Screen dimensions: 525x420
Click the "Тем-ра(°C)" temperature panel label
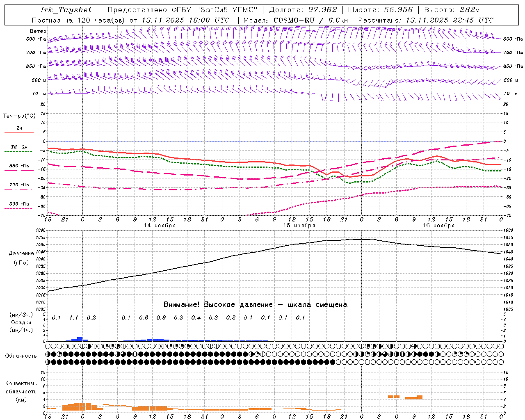19,116
